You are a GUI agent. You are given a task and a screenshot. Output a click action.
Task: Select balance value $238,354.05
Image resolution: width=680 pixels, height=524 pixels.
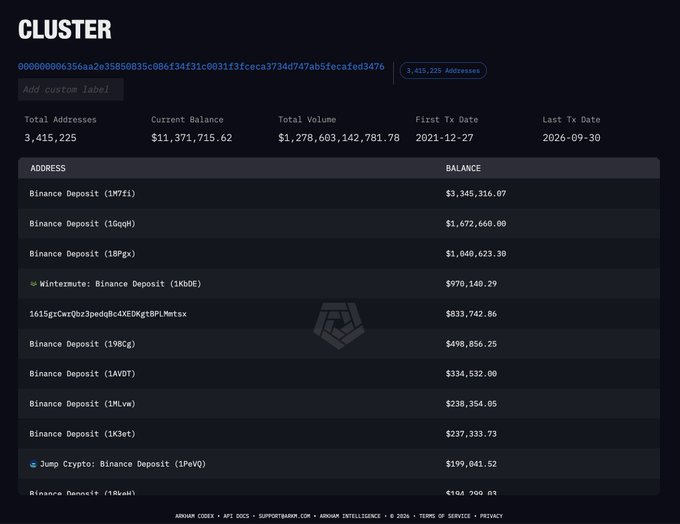pos(471,404)
